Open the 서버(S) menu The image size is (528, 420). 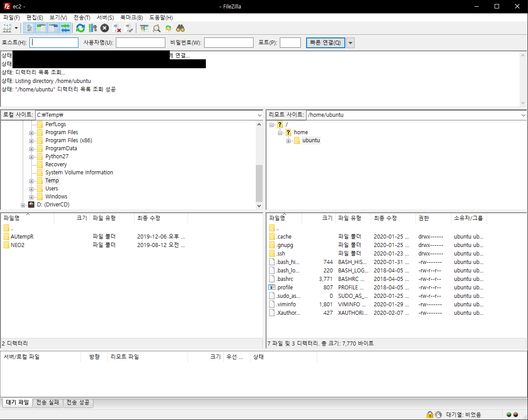pyautogui.click(x=106, y=17)
